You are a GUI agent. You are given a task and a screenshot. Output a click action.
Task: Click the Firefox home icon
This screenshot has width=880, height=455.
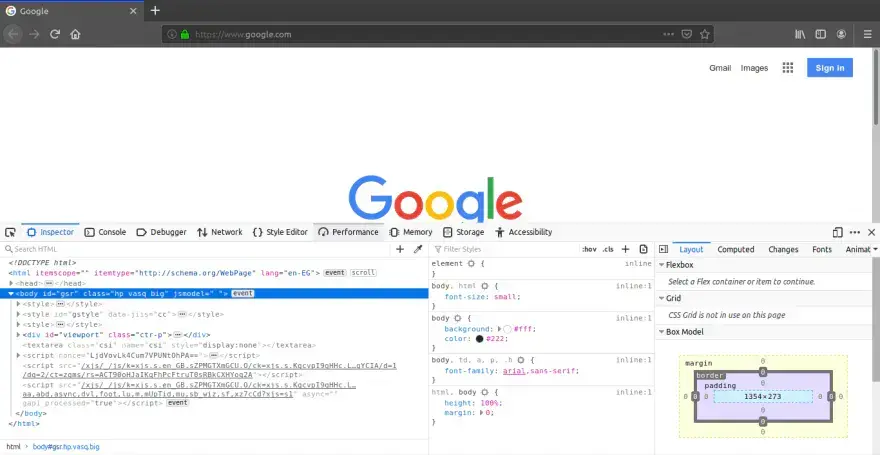76,34
